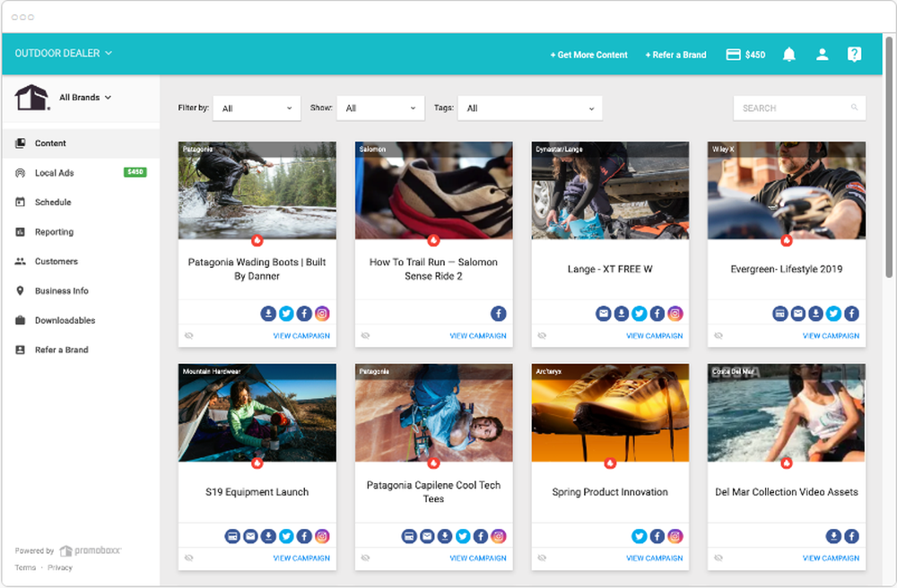
Task: Open Downloadables in sidebar
Action: 82,321
